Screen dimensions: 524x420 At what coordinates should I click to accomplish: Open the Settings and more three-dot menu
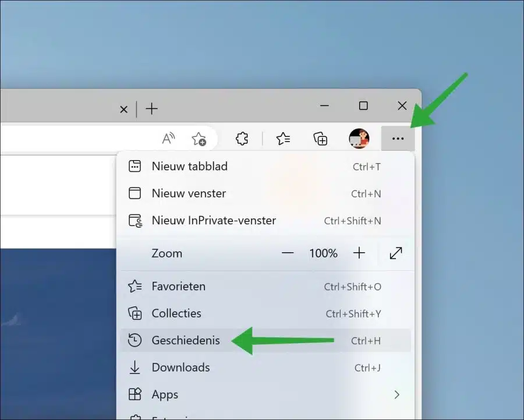pos(398,139)
